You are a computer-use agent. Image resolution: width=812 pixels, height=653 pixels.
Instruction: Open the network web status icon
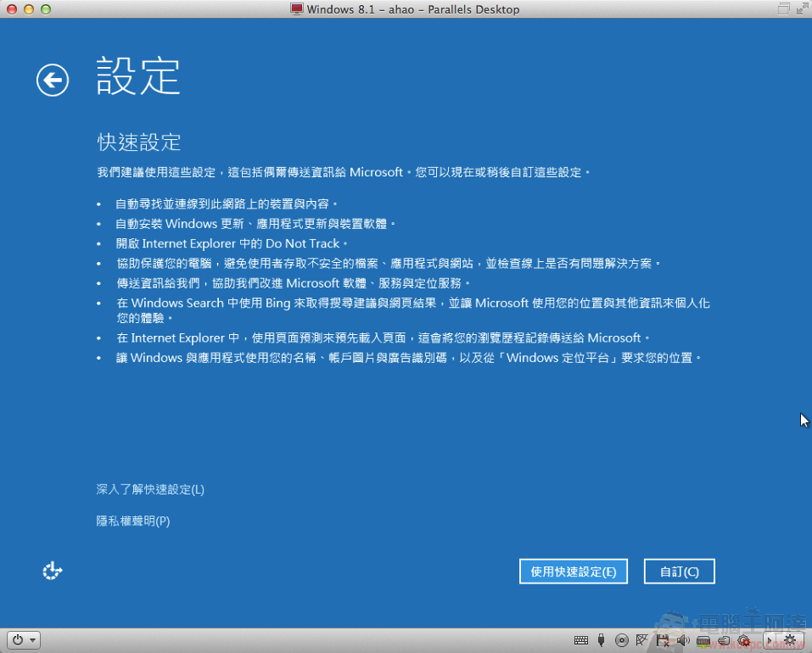[642, 640]
